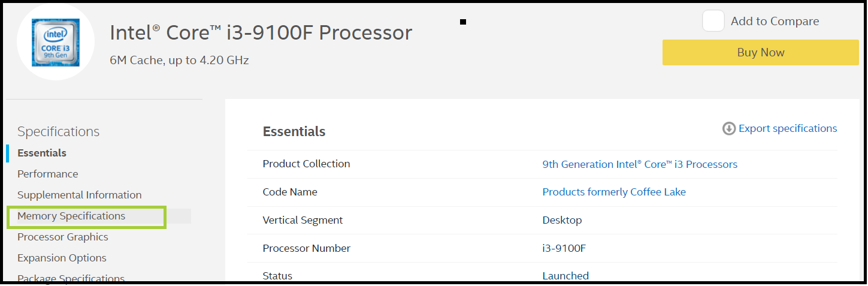Open Package Specifications in the sidebar
Image resolution: width=868 pixels, height=286 pixels.
(x=71, y=278)
